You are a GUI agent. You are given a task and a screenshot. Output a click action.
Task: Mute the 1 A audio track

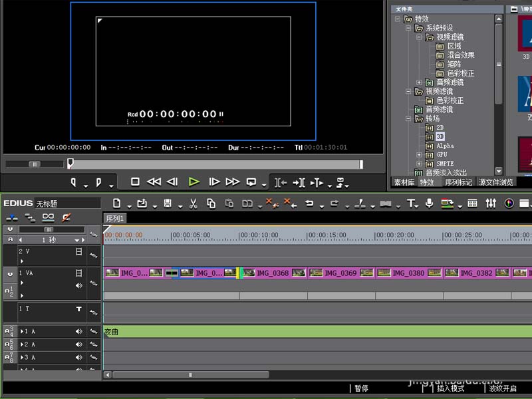[78, 331]
